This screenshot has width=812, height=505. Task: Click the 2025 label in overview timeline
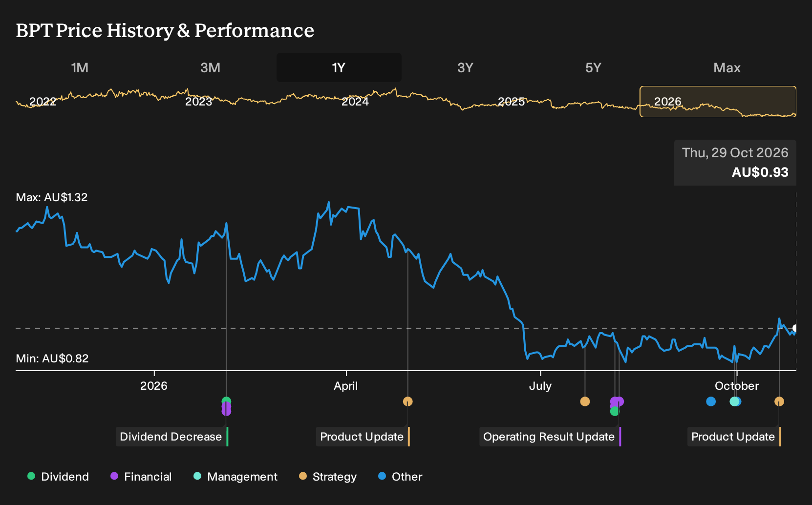pos(512,102)
